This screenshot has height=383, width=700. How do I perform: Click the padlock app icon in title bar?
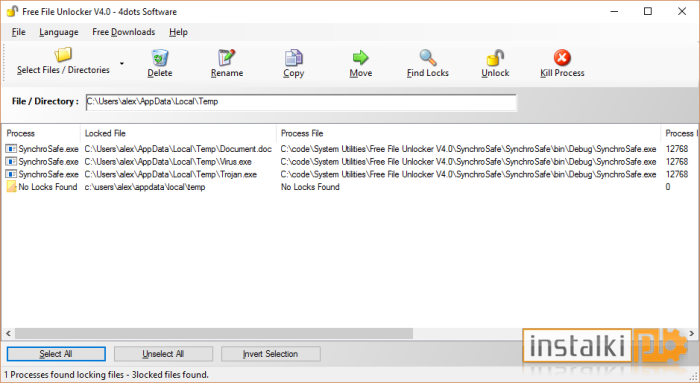12,12
